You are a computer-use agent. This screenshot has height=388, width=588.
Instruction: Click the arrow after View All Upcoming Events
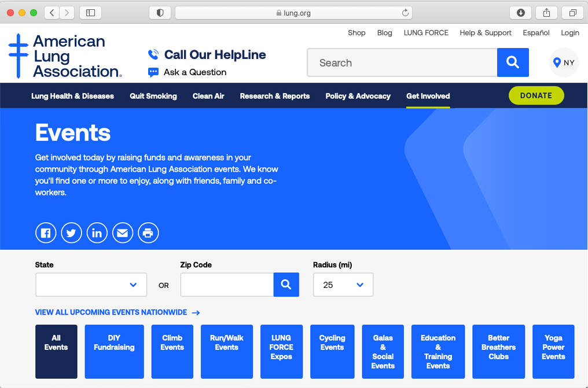pos(196,313)
